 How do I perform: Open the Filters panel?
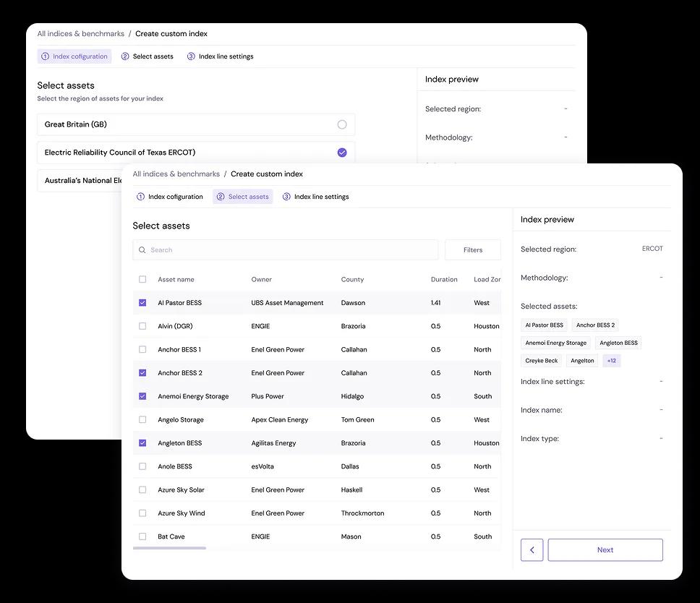[x=472, y=249]
